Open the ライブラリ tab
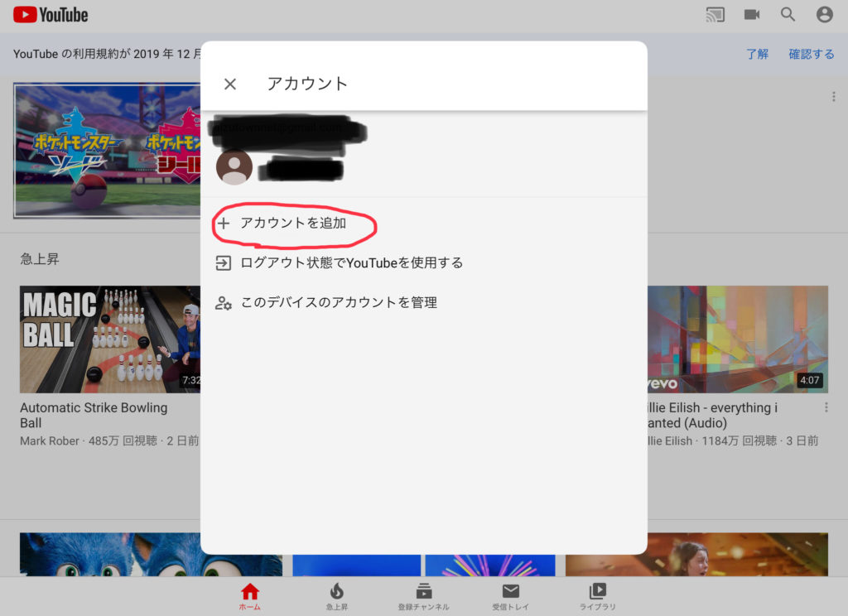 598,596
